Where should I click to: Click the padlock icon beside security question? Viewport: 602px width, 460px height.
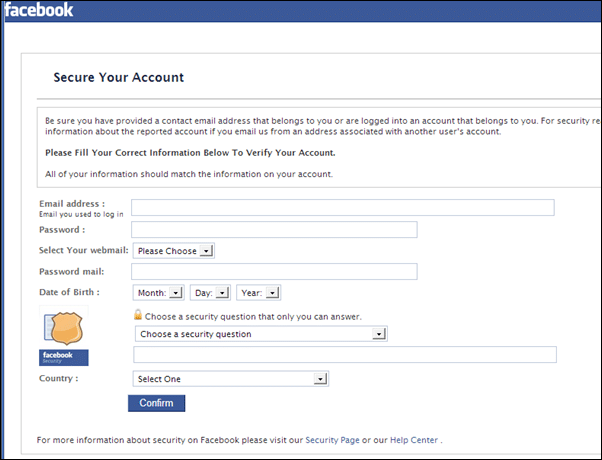pos(138,315)
